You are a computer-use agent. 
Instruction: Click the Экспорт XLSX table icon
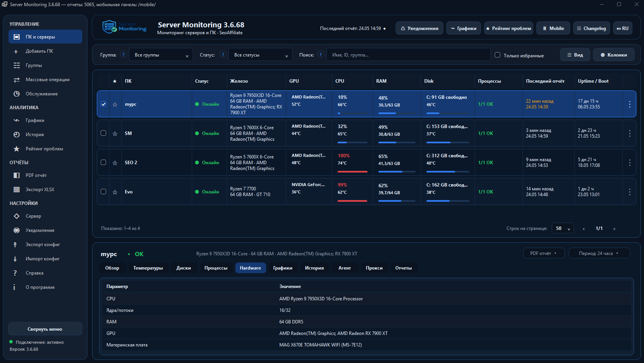(17, 190)
